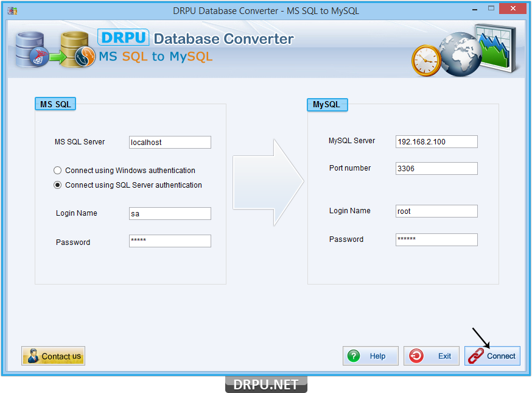This screenshot has width=532, height=393.
Task: Click the 'Password' label in the MS SQL panel
Action: pyautogui.click(x=73, y=242)
